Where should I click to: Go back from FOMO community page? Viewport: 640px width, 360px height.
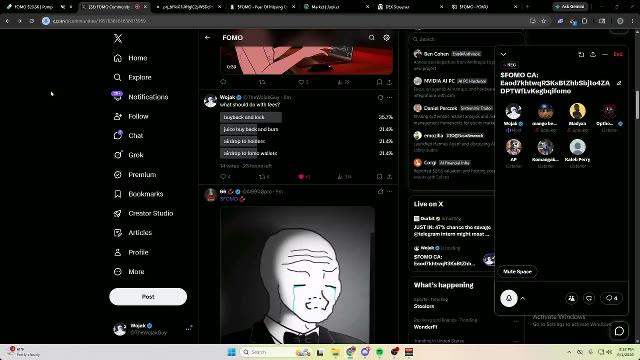pyautogui.click(x=207, y=38)
